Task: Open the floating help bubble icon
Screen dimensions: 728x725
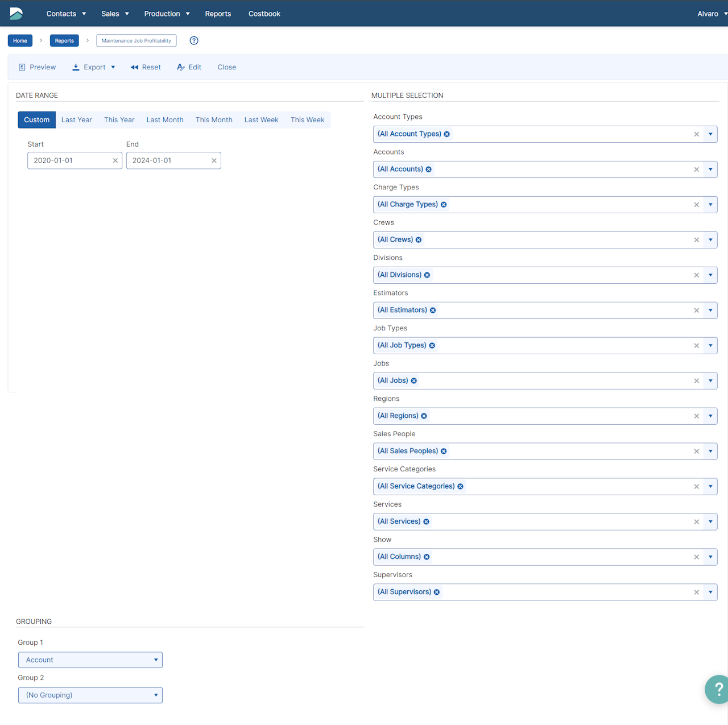Action: tap(717, 689)
